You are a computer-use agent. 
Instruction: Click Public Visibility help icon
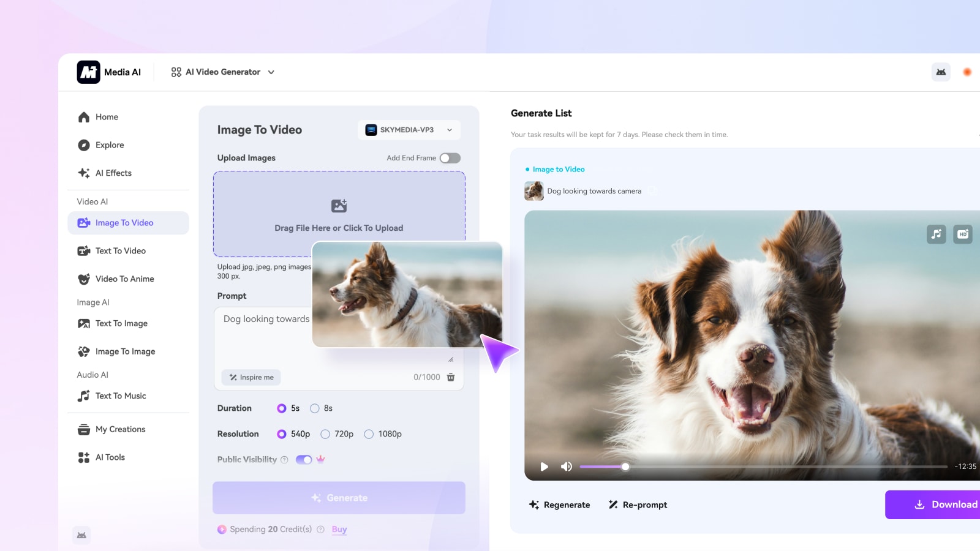pos(284,460)
